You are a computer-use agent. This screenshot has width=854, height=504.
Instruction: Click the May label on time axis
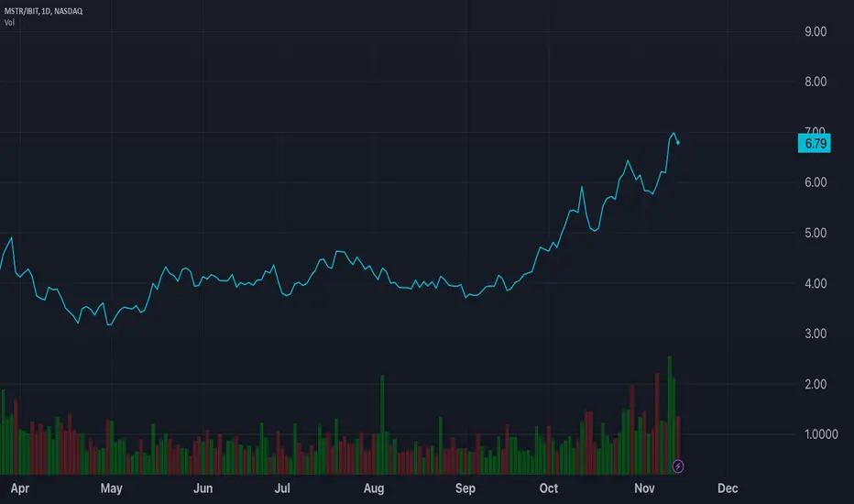(111, 488)
